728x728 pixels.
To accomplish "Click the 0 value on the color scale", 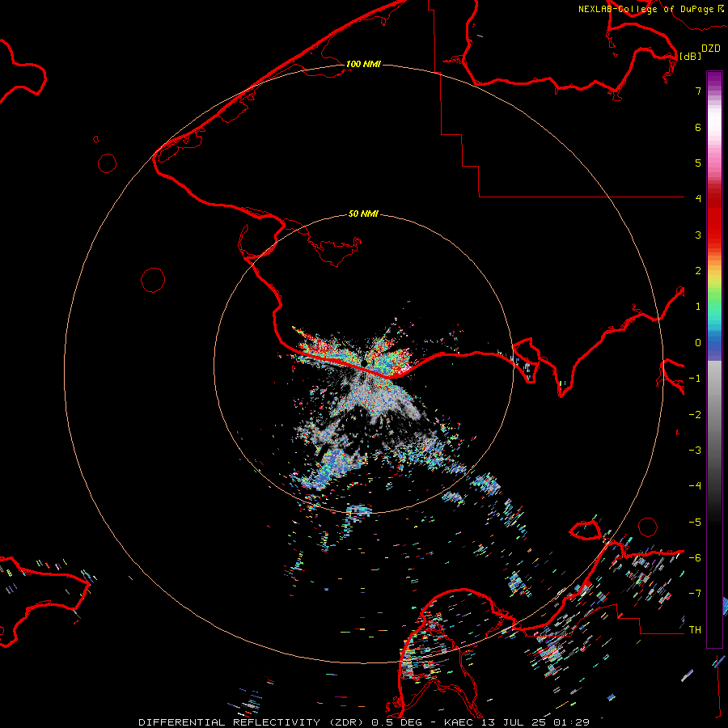I will pos(698,343).
